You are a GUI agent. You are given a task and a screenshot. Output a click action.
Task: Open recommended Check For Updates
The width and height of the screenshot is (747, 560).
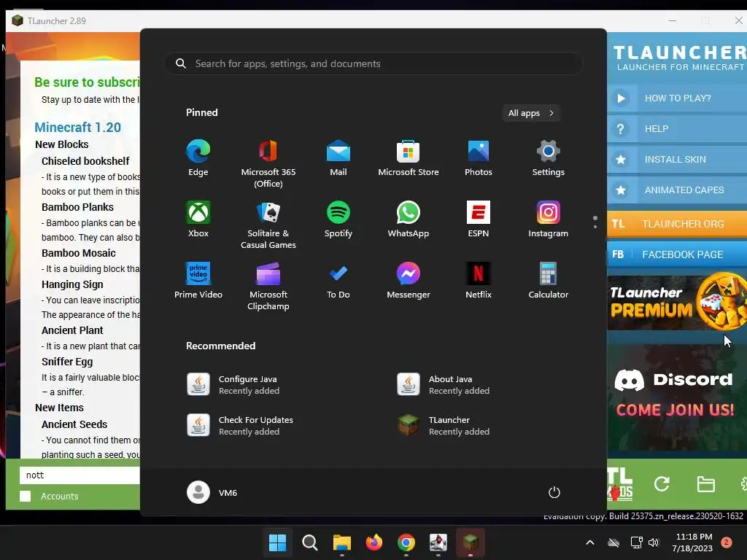240,426
